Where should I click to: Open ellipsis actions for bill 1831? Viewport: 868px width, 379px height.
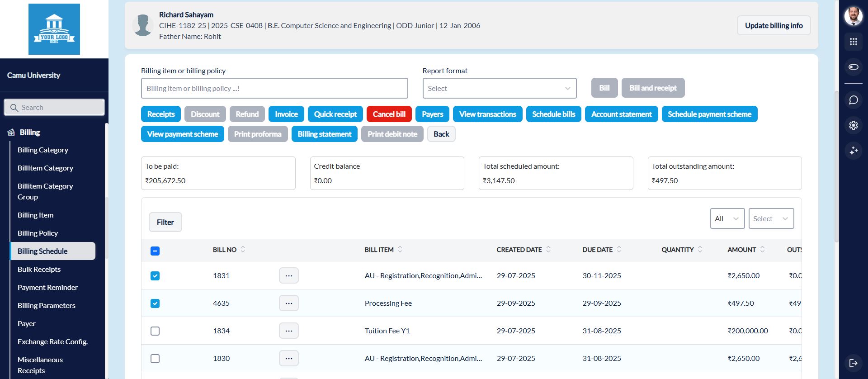coord(289,275)
